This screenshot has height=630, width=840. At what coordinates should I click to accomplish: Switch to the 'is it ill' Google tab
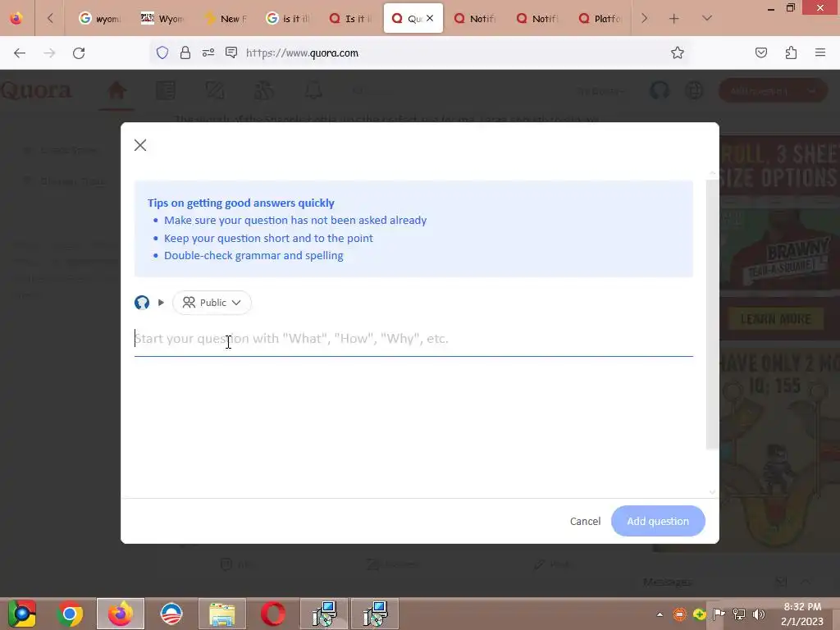pyautogui.click(x=288, y=18)
